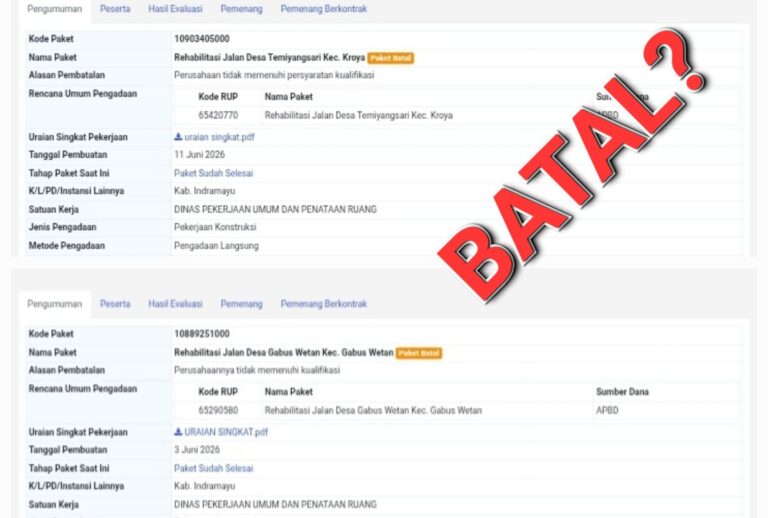Switch to Peserta tab in top panel

coord(115,9)
